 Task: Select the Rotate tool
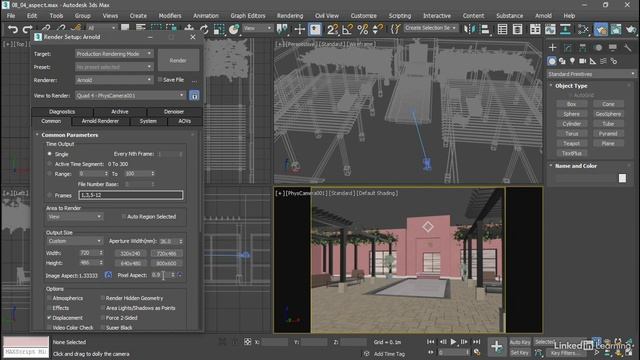[204, 29]
